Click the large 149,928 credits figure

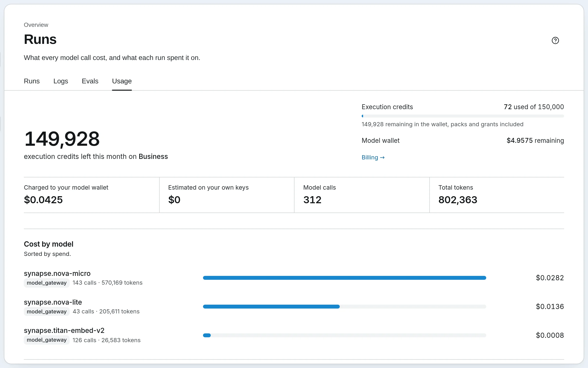coord(62,139)
